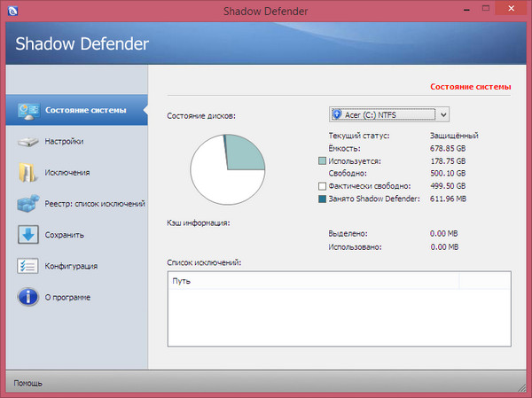The height and width of the screenshot is (398, 532).
Task: Click the Фактически свободно white legend square
Action: point(322,187)
